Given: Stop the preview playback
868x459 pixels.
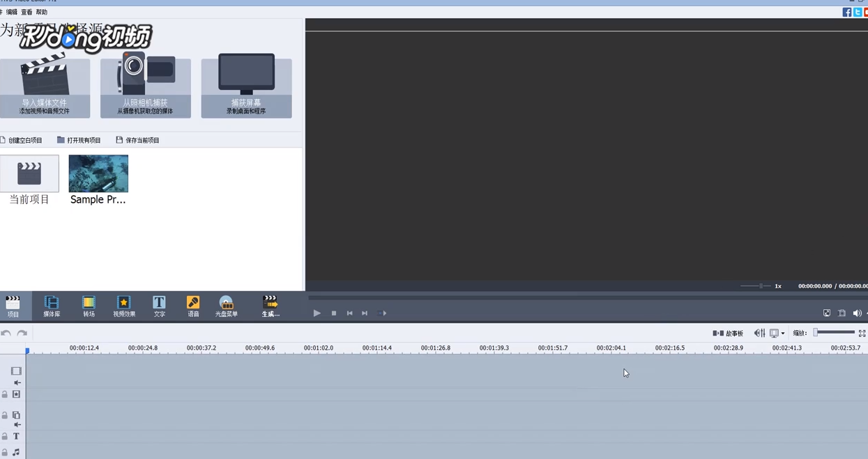Looking at the screenshot, I should point(334,313).
